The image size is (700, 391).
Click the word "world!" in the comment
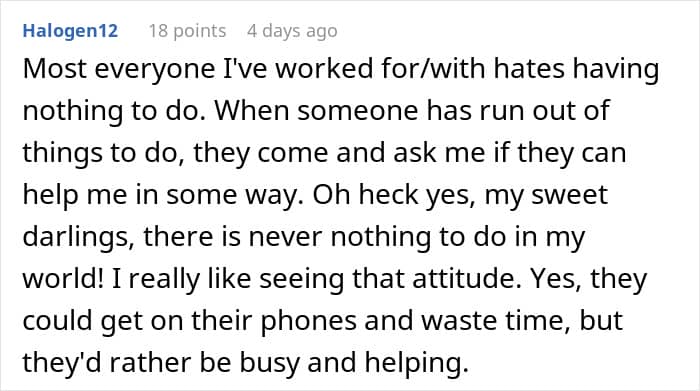(63, 279)
